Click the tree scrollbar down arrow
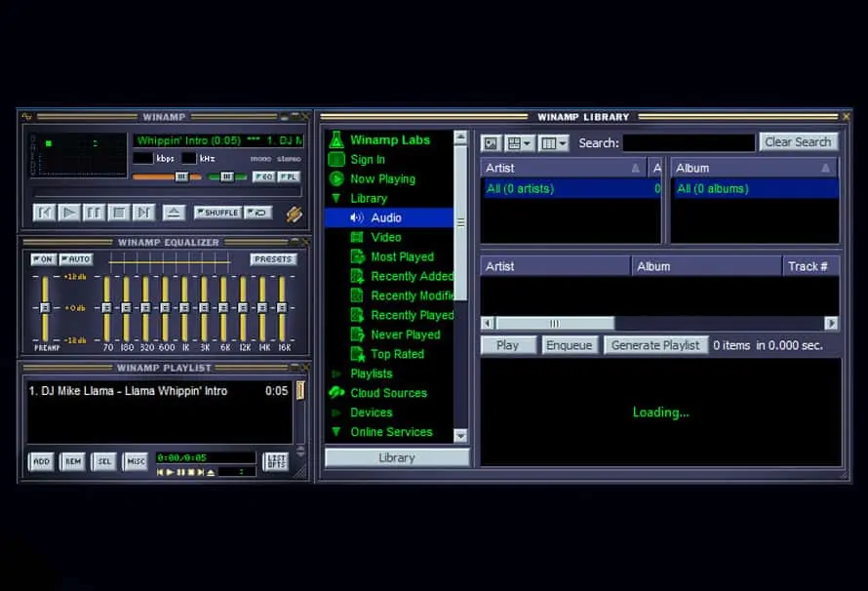The image size is (868, 591). pyautogui.click(x=460, y=436)
